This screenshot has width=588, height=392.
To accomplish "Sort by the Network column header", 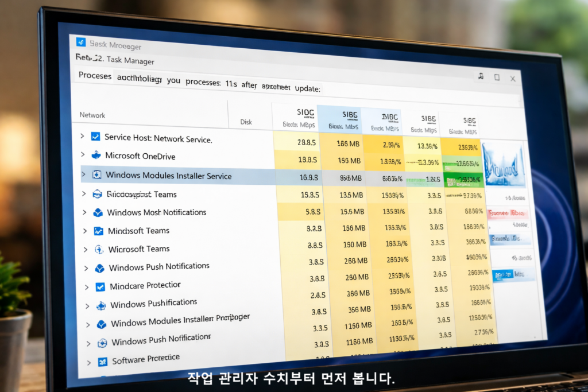I will click(92, 115).
